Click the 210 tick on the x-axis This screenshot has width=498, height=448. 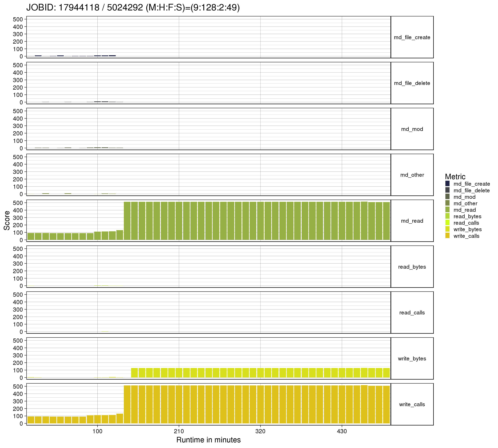pyautogui.click(x=179, y=431)
